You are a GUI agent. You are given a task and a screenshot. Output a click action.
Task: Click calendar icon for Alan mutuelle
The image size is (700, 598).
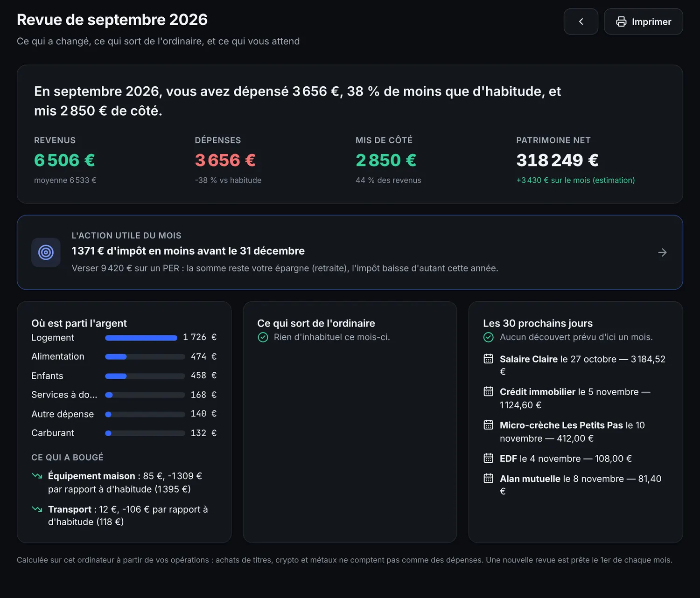488,478
